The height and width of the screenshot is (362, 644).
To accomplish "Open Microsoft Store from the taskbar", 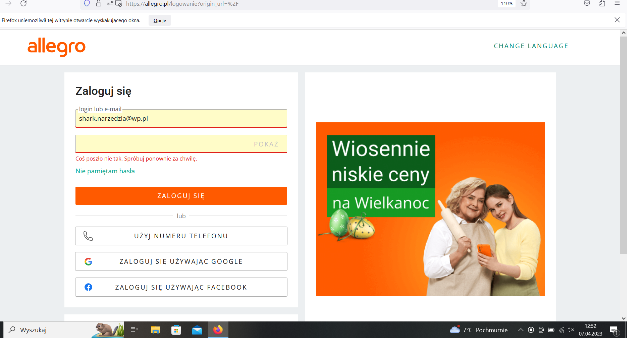I will pyautogui.click(x=176, y=330).
